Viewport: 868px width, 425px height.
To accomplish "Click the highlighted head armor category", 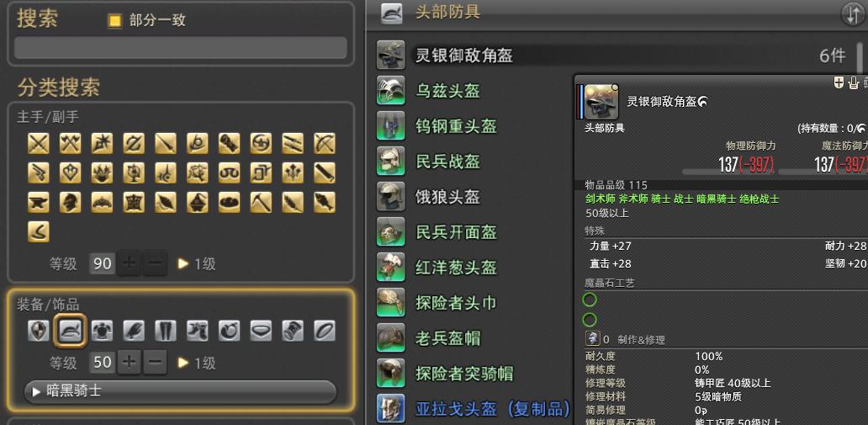I will click(x=71, y=331).
